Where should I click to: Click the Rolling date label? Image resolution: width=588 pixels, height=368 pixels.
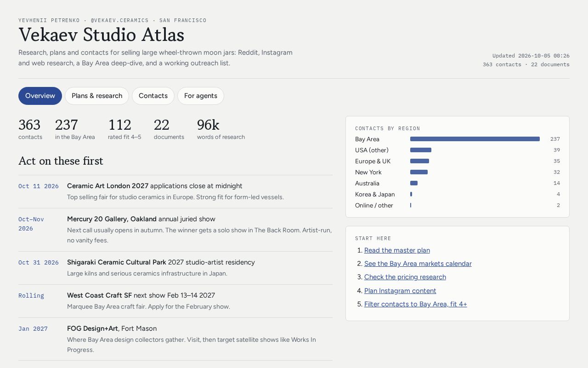pyautogui.click(x=31, y=296)
